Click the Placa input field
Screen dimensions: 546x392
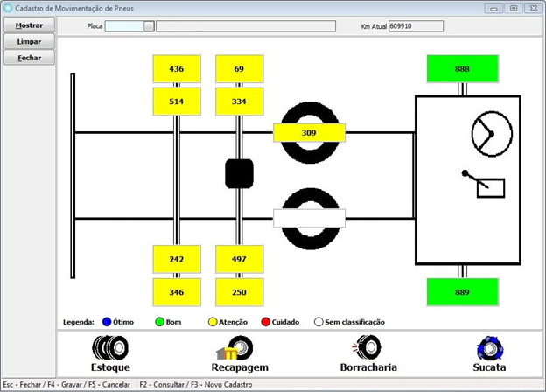(124, 26)
